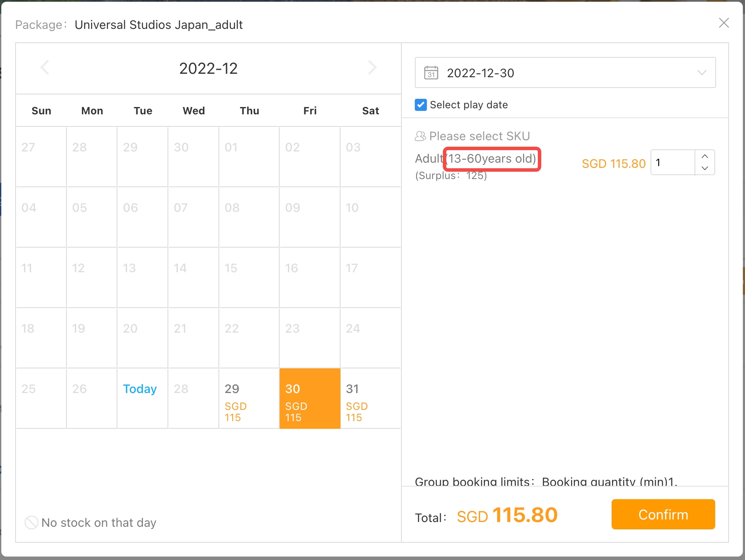745x560 pixels.
Task: Decrease adult ticket quantity by one
Action: point(705,168)
